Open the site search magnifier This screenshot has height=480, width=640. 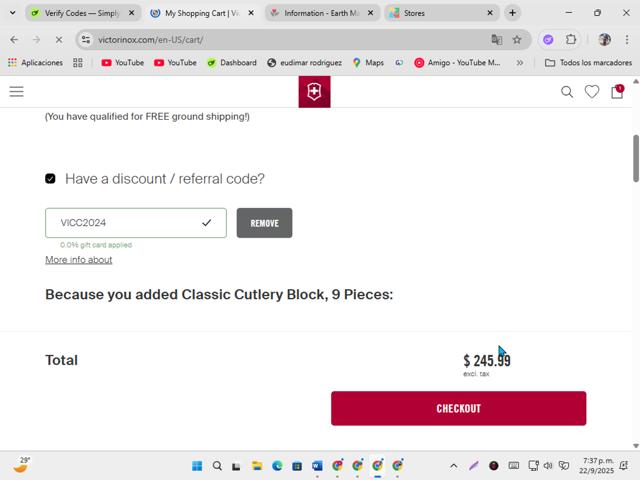point(567,92)
